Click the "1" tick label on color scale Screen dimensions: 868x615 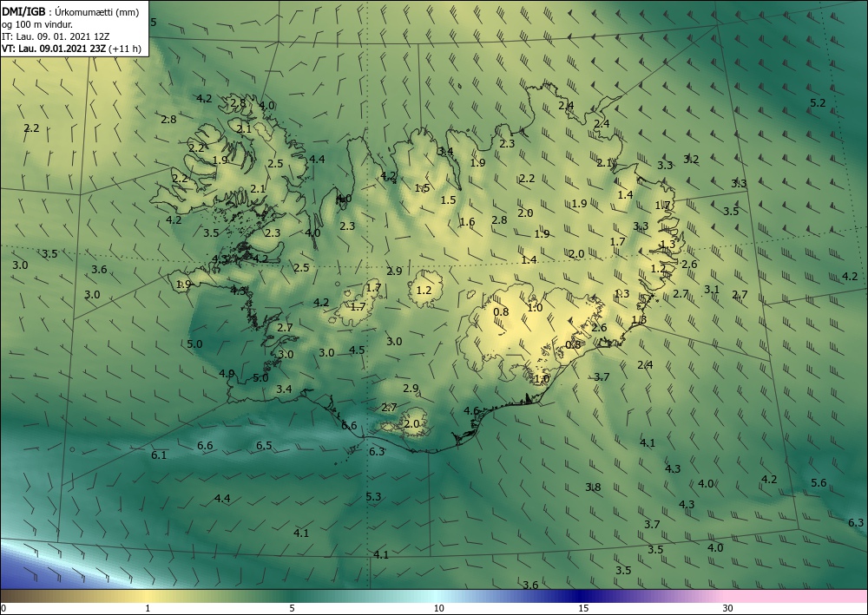pyautogui.click(x=148, y=608)
